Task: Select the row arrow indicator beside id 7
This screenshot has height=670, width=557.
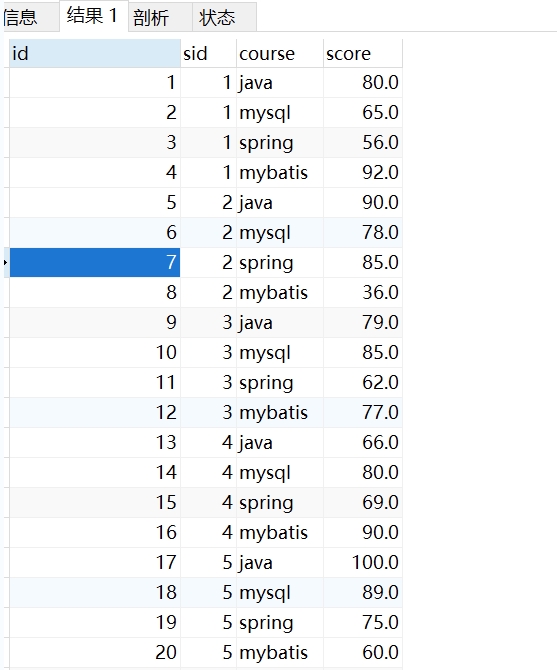Action: [x=6, y=262]
